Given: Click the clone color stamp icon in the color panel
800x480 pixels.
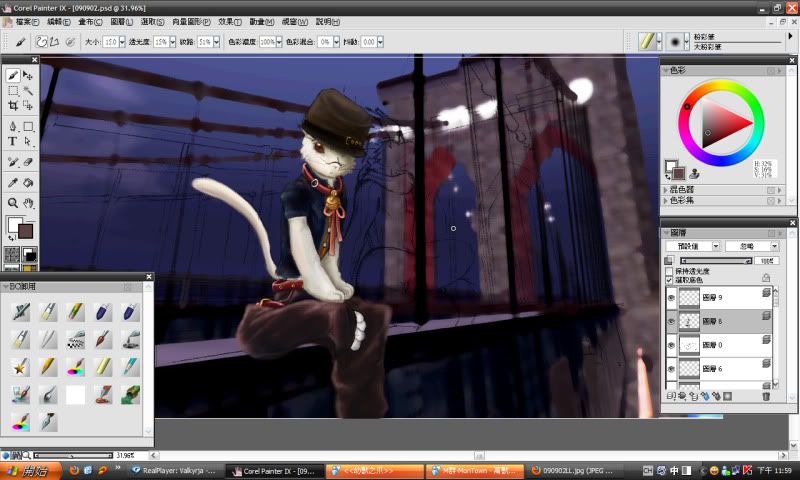Looking at the screenshot, I should pyautogui.click(x=694, y=174).
